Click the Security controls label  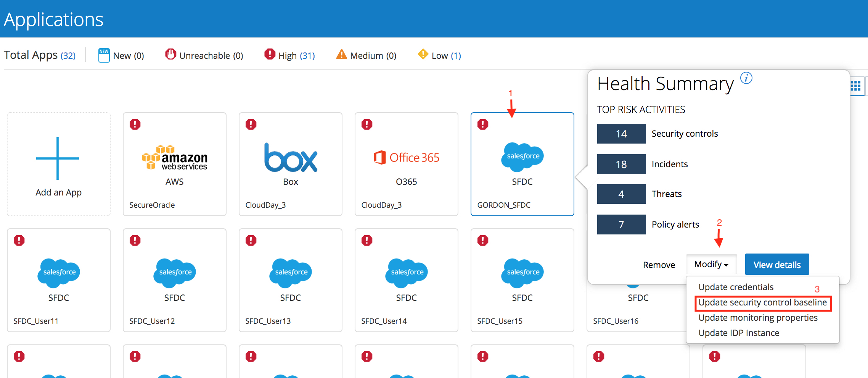coord(685,134)
